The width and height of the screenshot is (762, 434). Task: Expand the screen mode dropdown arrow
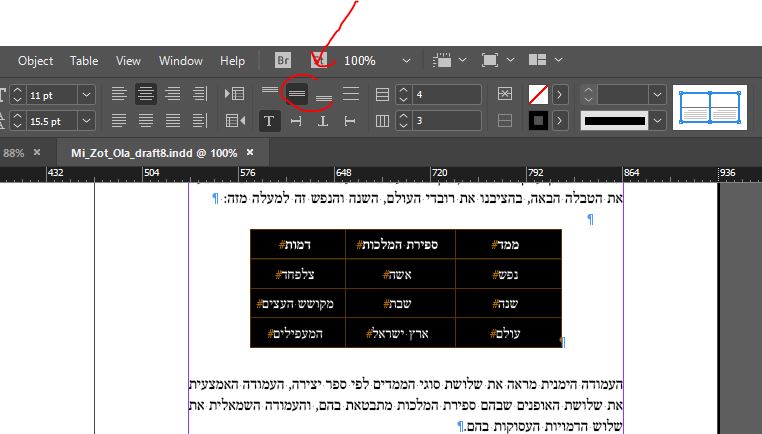[x=510, y=60]
